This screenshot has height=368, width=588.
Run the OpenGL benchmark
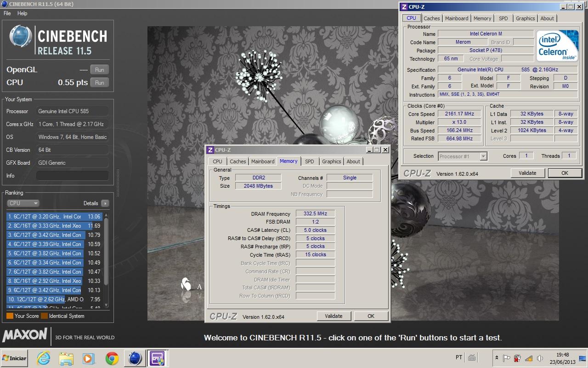point(100,70)
